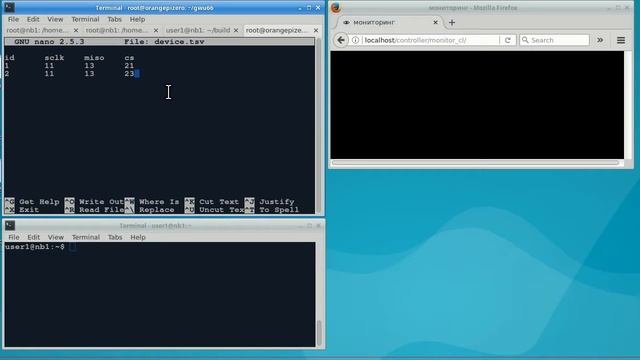This screenshot has height=360, width=640.
Task: Open View menu in top terminal window
Action: coord(55,19)
